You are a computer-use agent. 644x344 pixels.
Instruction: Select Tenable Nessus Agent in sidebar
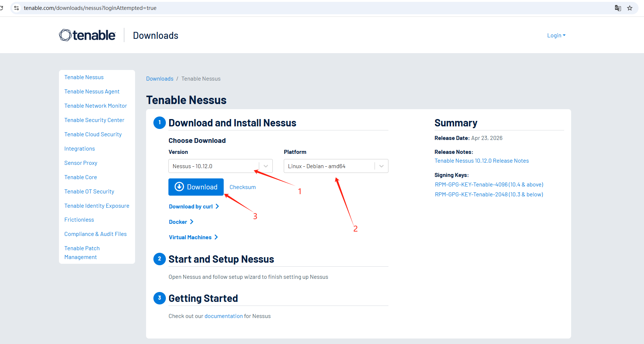92,92
